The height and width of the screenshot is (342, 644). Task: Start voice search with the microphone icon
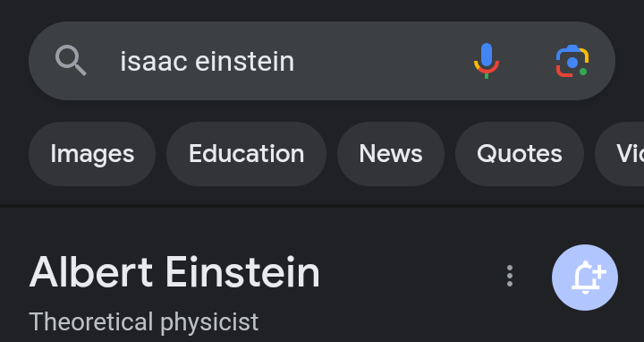tap(487, 61)
